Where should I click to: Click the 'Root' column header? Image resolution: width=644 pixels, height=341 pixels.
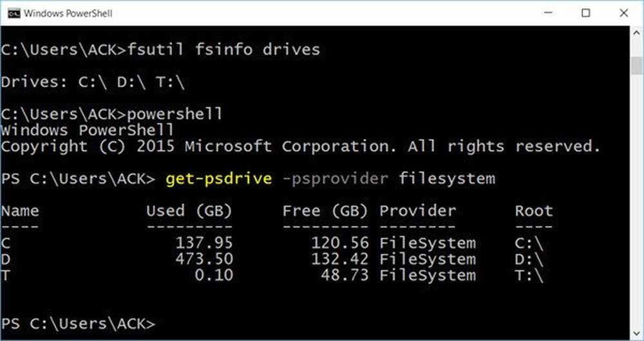[534, 211]
